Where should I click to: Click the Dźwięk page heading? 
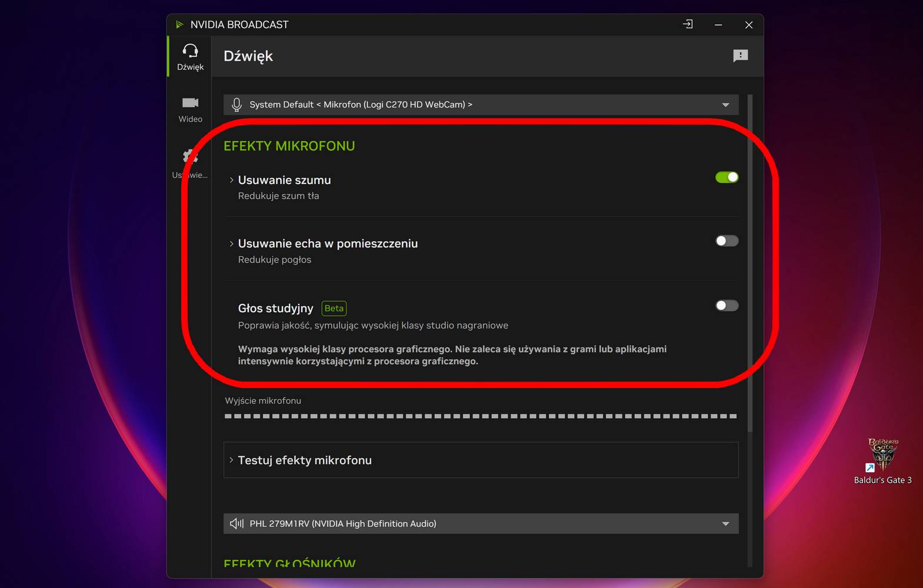(x=248, y=56)
